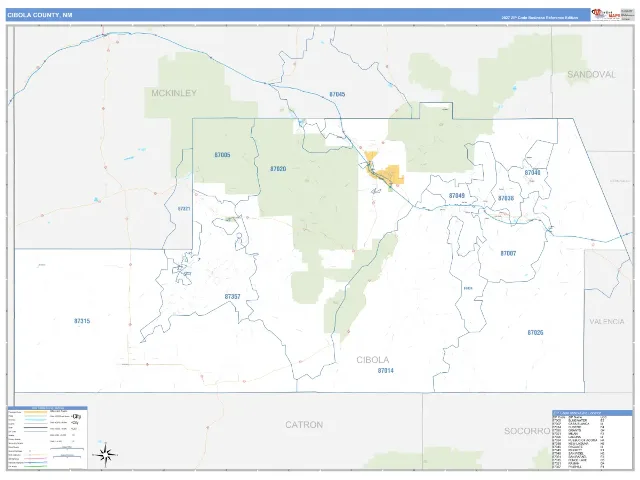
Task: Click the 'CIBOLA COUNTY, NM' title
Action: pos(40,15)
